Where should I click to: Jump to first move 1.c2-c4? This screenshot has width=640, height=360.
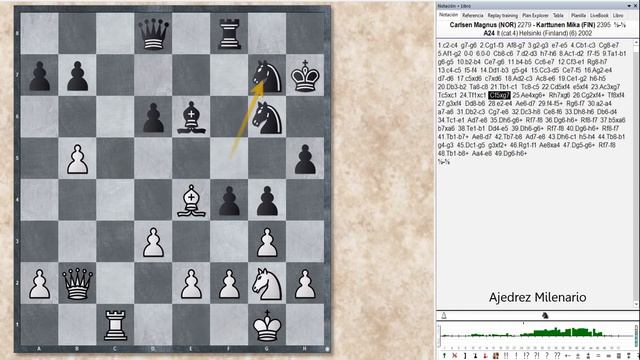[448, 45]
